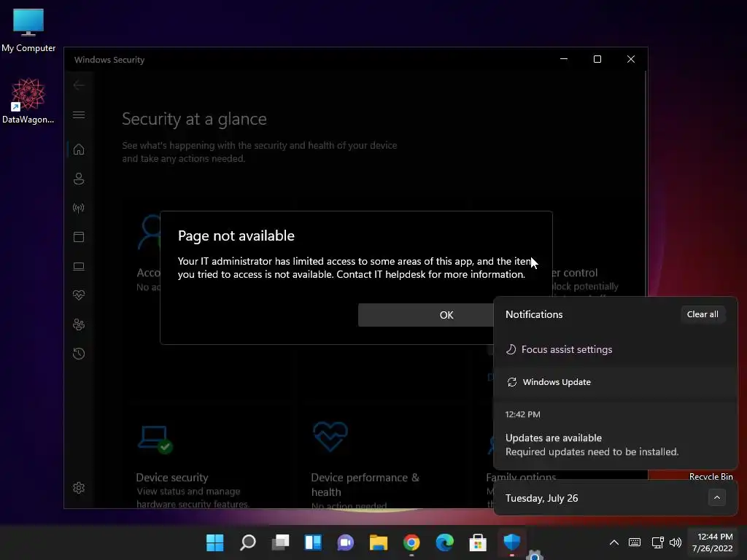This screenshot has width=747, height=560.
Task: Open Device performance & health heart icon
Action: coord(79,295)
